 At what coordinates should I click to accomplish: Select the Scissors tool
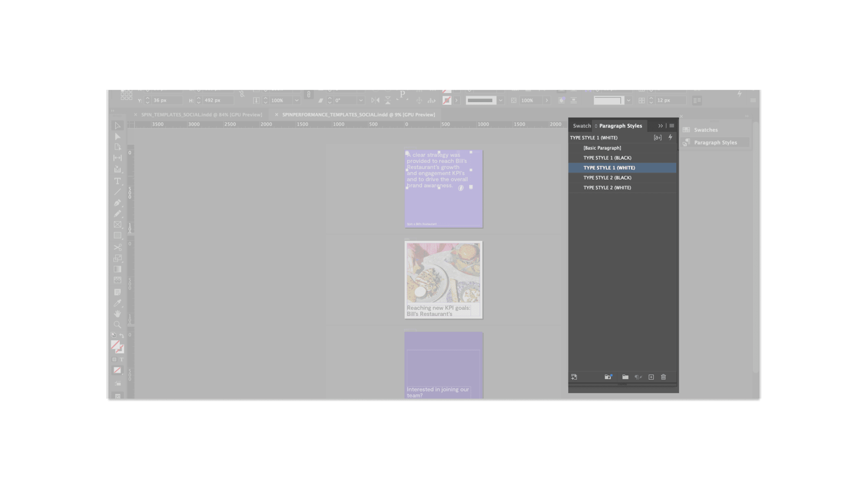(118, 247)
